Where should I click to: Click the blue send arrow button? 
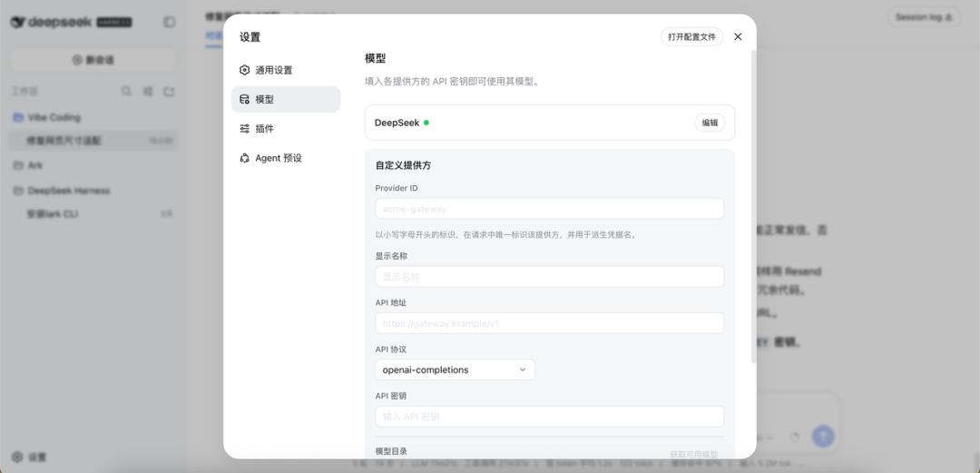click(822, 437)
